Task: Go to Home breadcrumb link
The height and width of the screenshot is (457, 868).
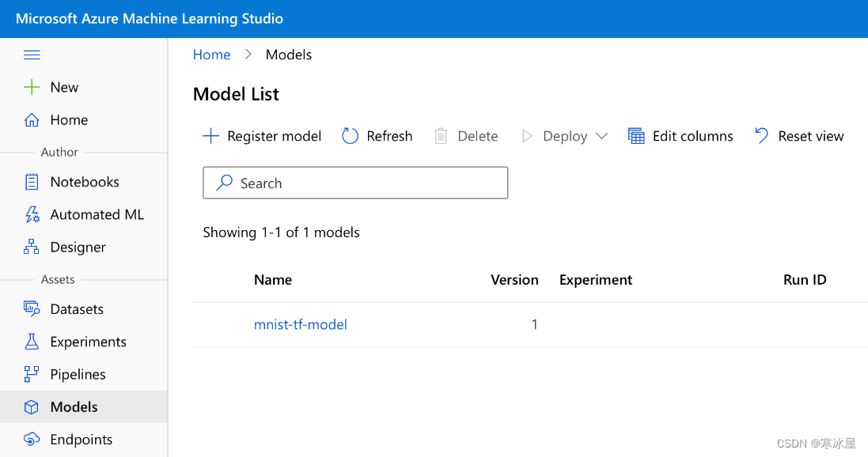Action: 212,55
